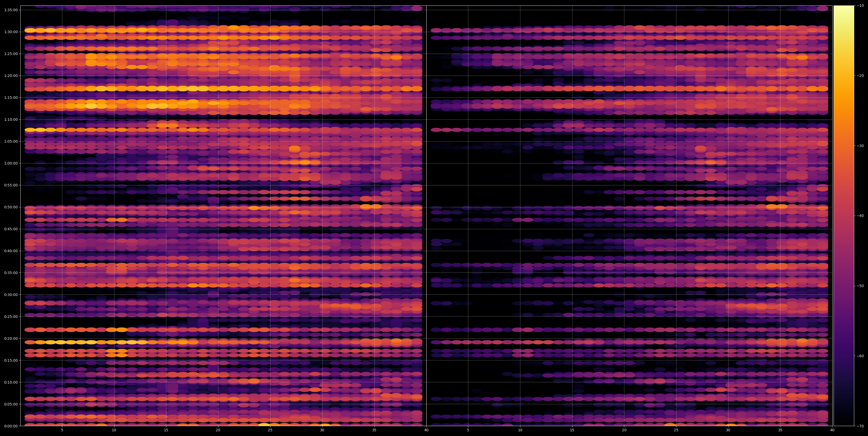
Task: Select x-axis label 30 under left heatmap
Action: (322, 430)
